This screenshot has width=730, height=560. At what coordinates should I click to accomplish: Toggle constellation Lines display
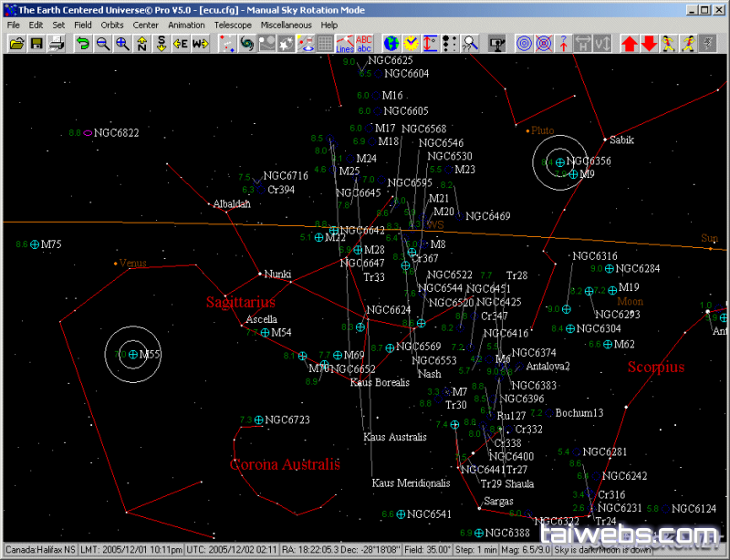[345, 43]
